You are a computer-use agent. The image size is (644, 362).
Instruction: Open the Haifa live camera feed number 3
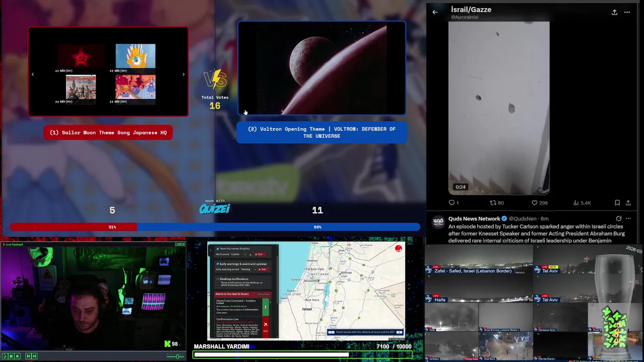click(x=478, y=288)
